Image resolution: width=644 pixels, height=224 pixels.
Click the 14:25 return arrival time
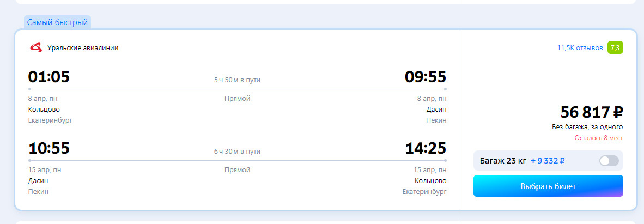(426, 148)
